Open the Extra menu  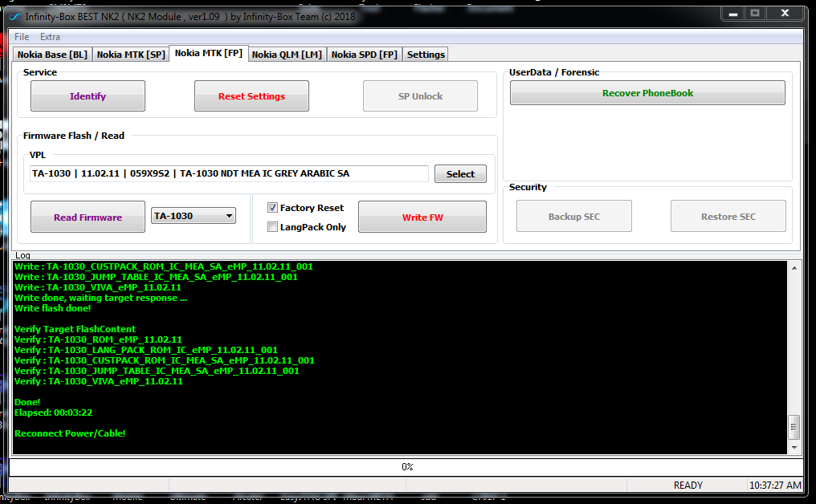pyautogui.click(x=50, y=37)
